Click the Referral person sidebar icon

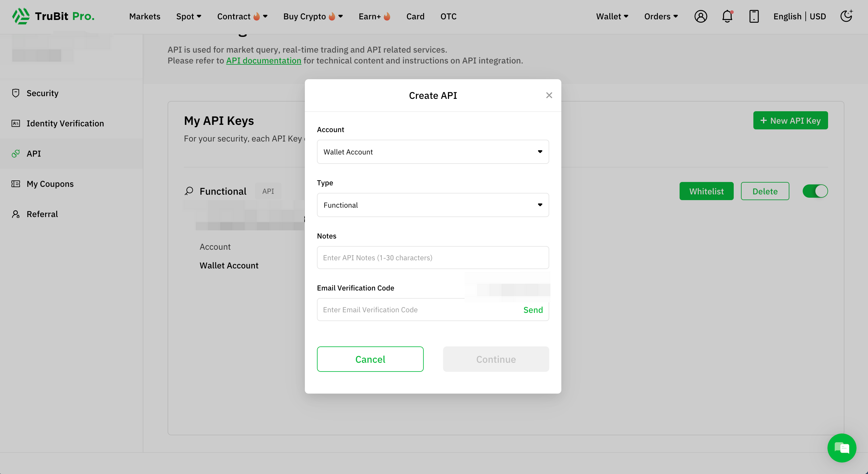tap(15, 214)
